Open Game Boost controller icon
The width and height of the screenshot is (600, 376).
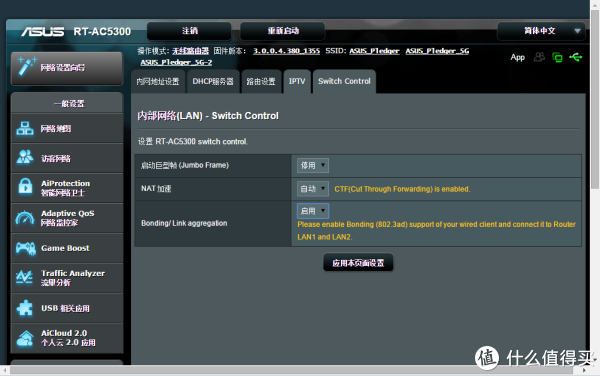click(x=26, y=248)
